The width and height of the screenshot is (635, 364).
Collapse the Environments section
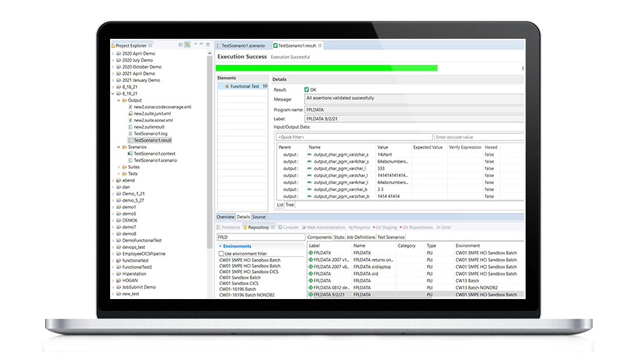[219, 245]
